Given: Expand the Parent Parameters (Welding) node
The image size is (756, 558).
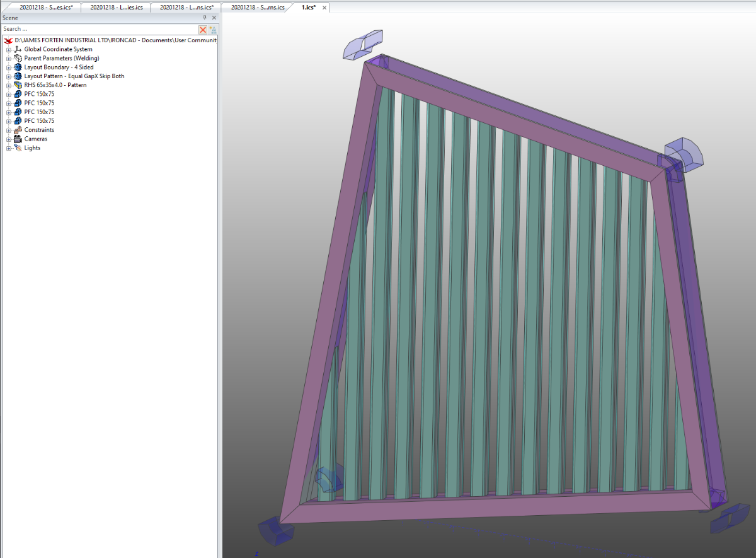Looking at the screenshot, I should [9, 58].
